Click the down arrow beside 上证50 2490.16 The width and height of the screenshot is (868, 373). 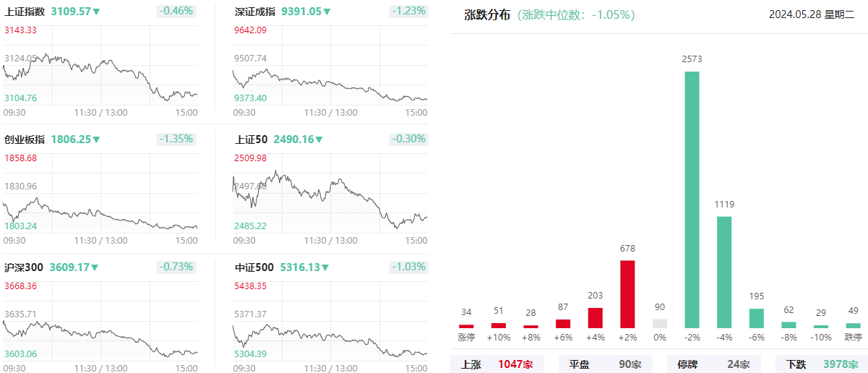tap(319, 140)
